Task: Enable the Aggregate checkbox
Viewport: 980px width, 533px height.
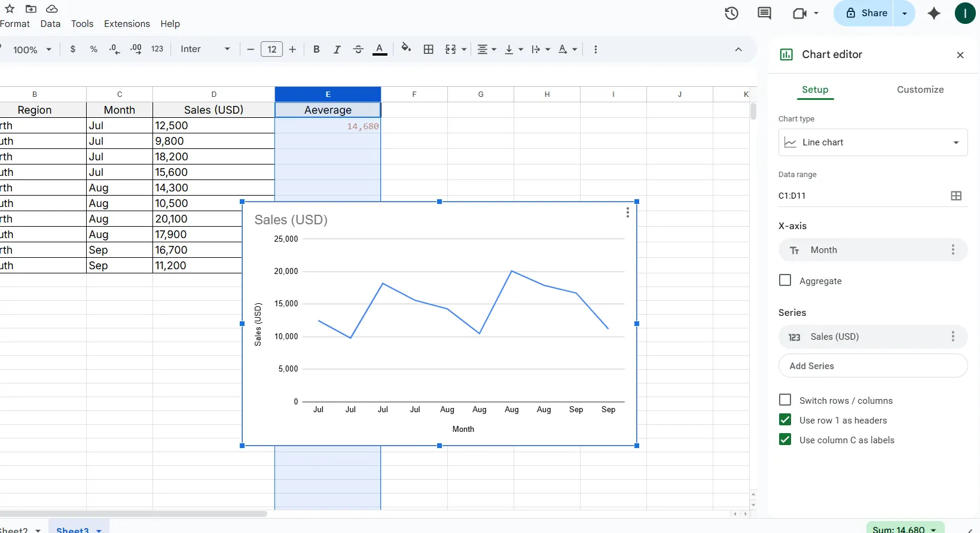Action: point(785,281)
